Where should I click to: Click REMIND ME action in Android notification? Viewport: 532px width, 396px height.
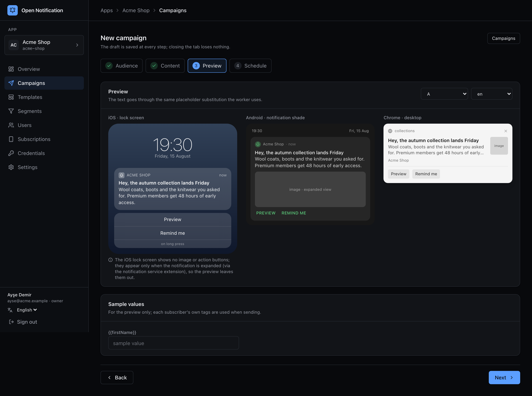pos(294,213)
